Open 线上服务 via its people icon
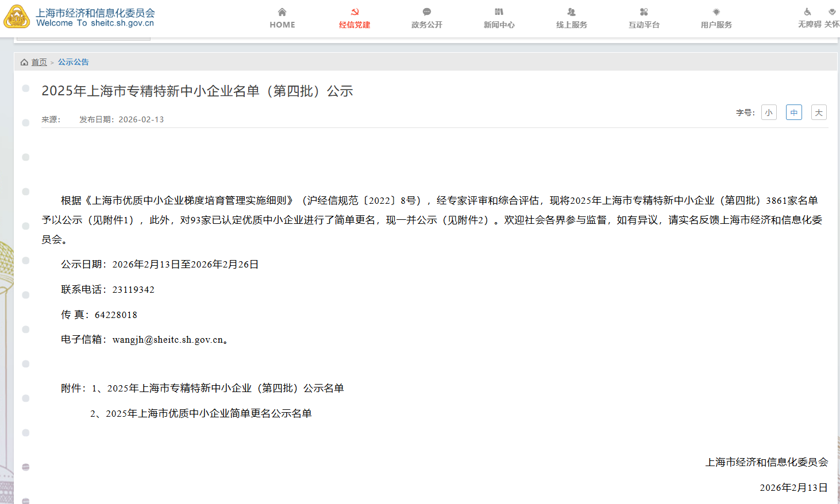840x504 pixels. [571, 12]
